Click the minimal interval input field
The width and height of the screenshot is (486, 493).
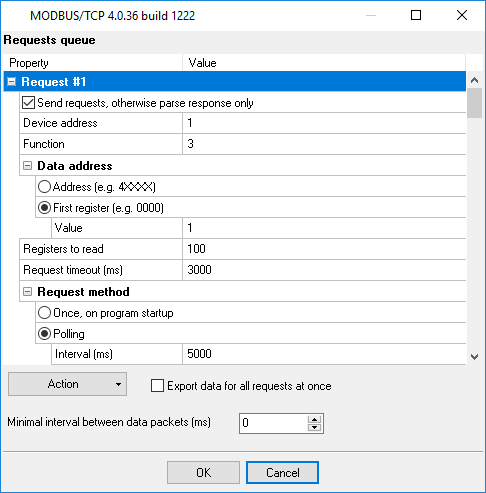point(273,423)
